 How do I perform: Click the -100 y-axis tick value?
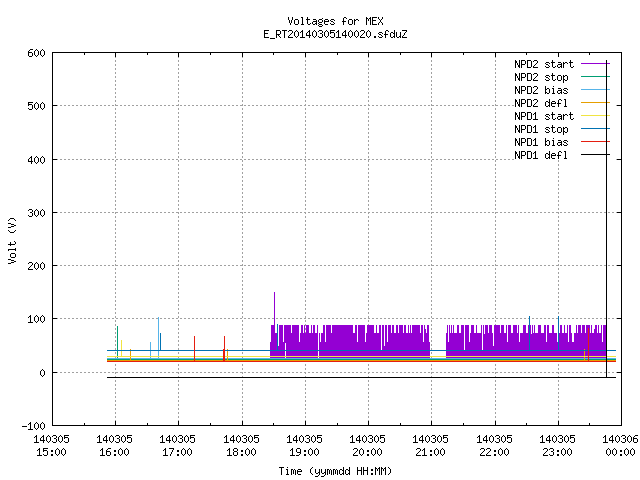[x=33, y=426]
